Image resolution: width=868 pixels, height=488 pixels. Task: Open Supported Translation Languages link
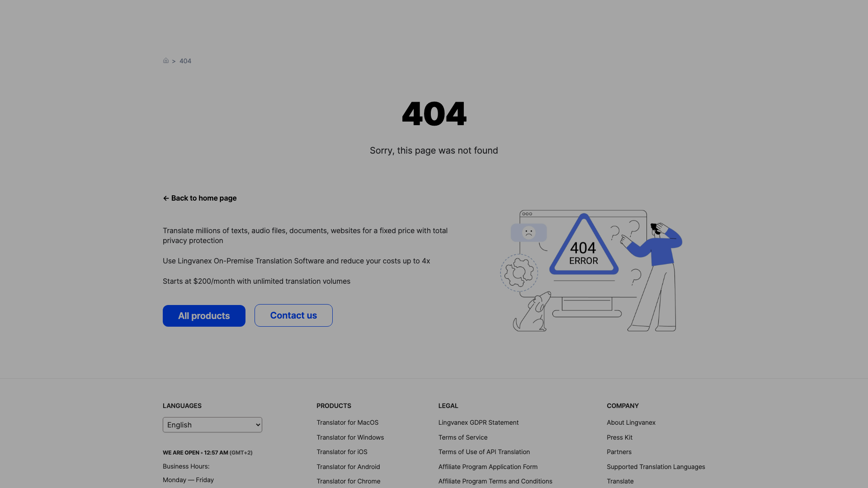(656, 467)
